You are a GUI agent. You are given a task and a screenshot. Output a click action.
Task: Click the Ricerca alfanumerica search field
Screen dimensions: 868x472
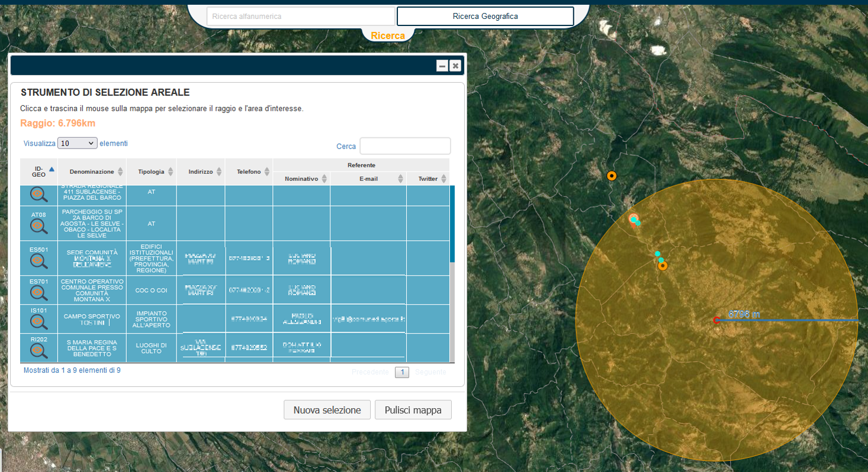click(x=300, y=17)
